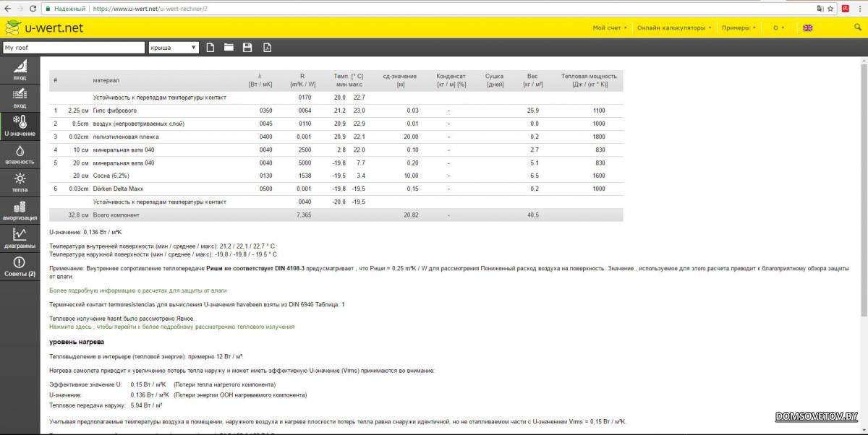Save the project with the floppy disk icon
Screen dimensions: 868x435
(x=247, y=48)
